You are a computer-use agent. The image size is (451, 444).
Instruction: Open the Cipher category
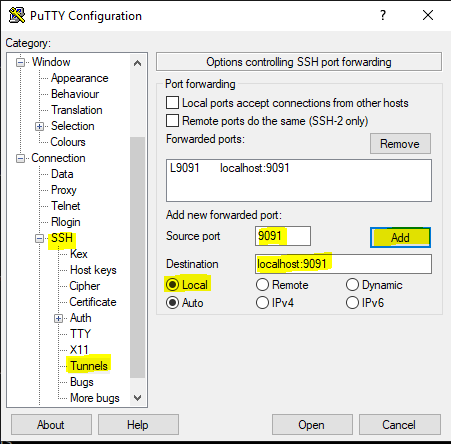(x=85, y=286)
